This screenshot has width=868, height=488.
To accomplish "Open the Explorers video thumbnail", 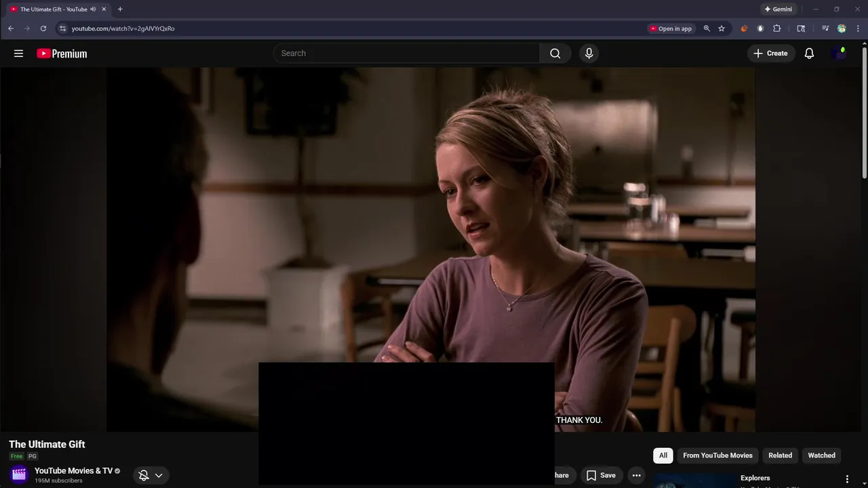I will [694, 481].
